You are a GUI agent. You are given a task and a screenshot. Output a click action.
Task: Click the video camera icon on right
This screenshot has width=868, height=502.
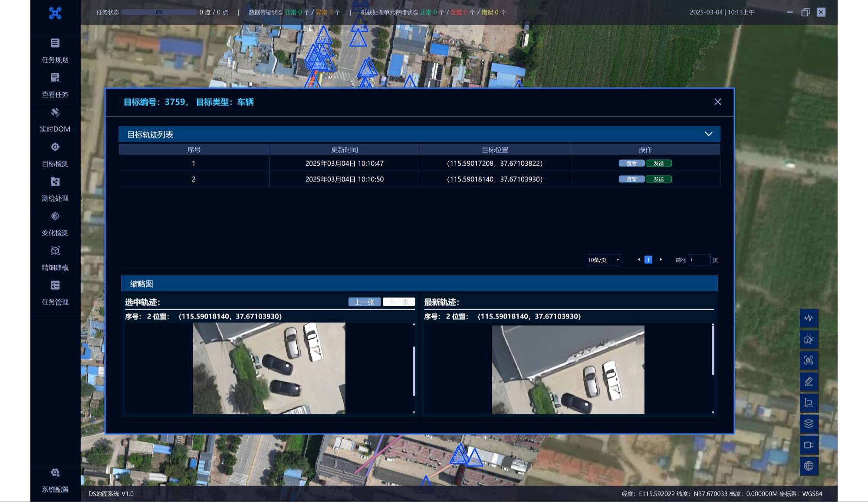[x=809, y=445]
